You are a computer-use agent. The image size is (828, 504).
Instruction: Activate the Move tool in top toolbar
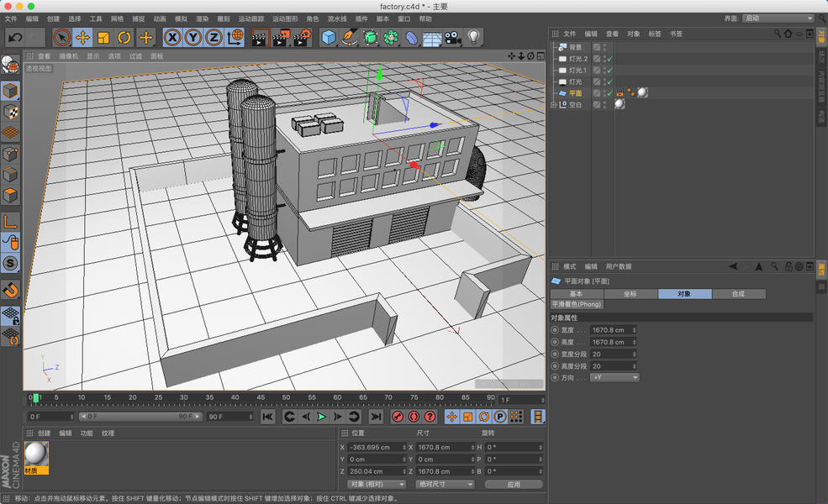(82, 38)
